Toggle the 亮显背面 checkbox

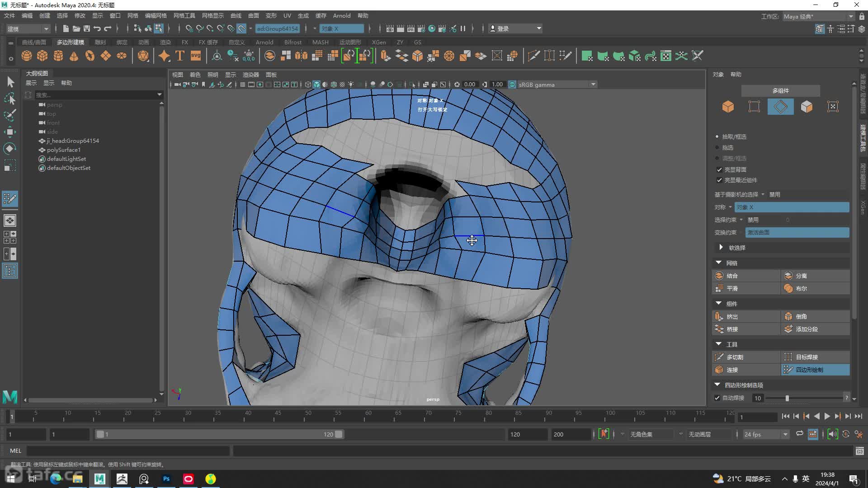(x=719, y=169)
